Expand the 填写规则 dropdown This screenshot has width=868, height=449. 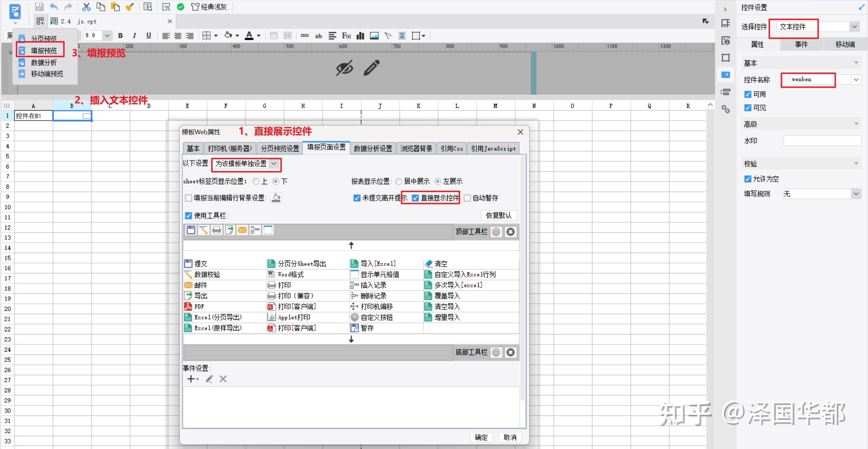pos(856,194)
